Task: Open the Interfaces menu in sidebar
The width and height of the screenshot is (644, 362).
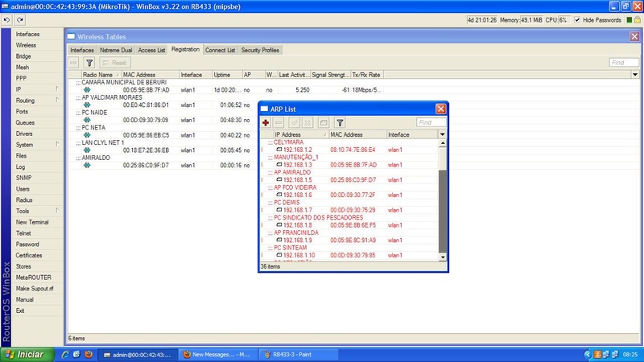Action: 27,34
